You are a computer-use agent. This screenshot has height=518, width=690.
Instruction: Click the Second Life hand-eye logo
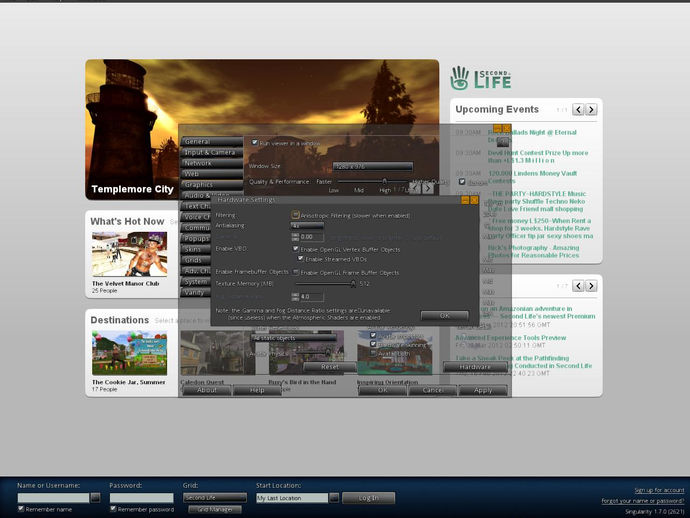(x=459, y=78)
